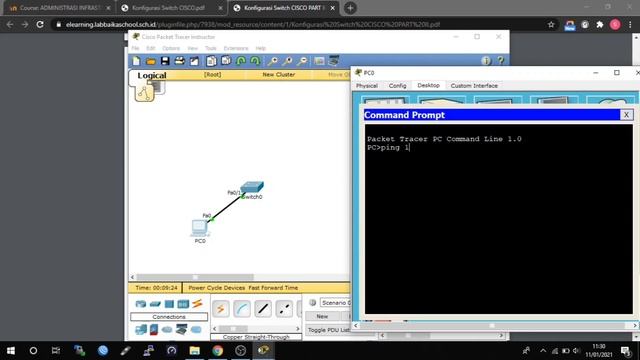Click the Zoom In magnifier icon

(272, 61)
